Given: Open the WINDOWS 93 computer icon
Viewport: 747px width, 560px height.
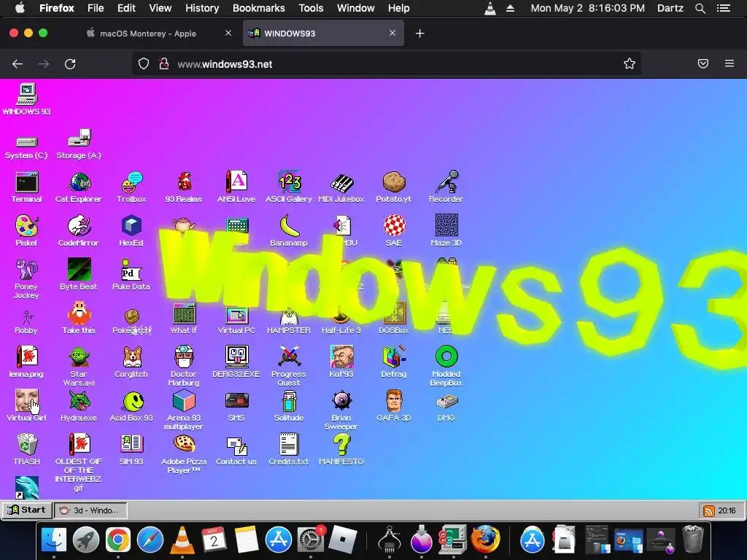Looking at the screenshot, I should coord(27,99).
